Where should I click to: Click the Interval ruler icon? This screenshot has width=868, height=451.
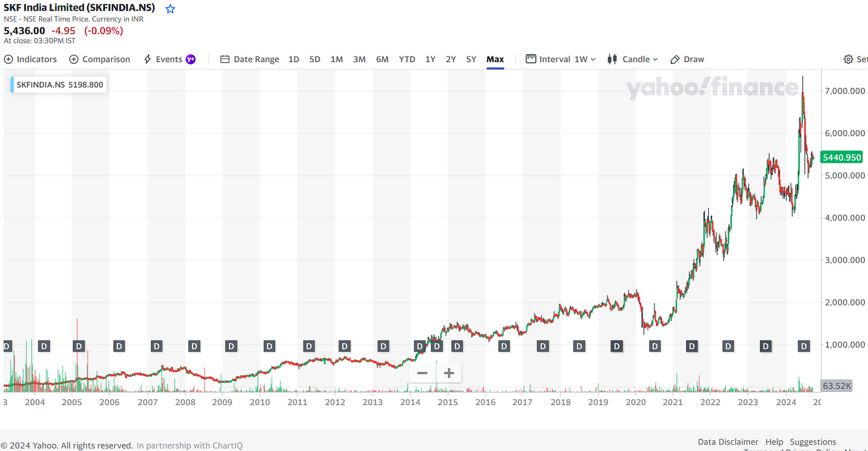pyautogui.click(x=530, y=59)
